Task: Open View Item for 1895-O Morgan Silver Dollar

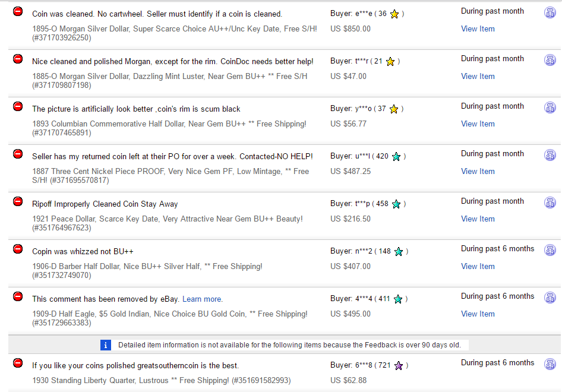Action: [x=478, y=29]
